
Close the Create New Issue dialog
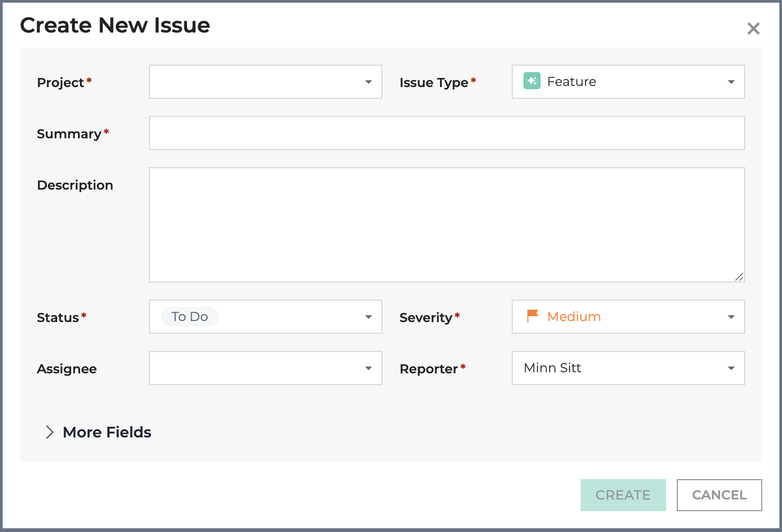pyautogui.click(x=753, y=29)
